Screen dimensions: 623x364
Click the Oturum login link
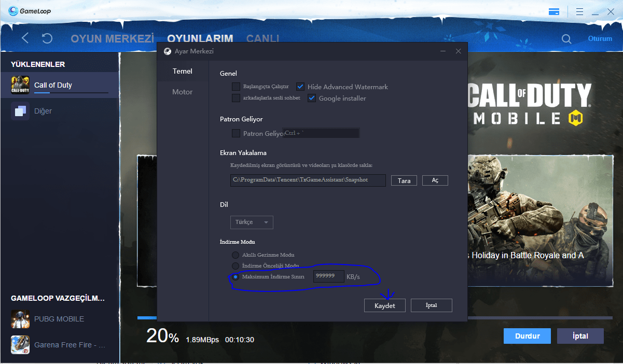[x=600, y=39]
